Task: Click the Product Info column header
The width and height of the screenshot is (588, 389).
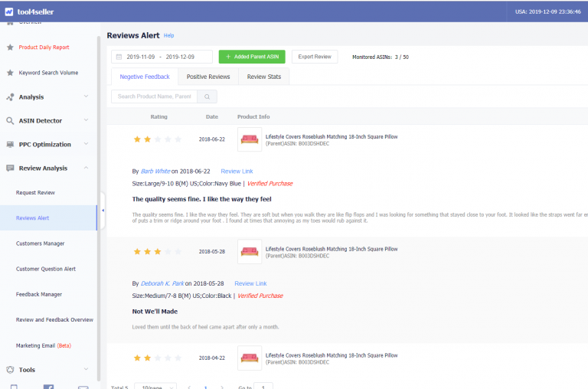Action: point(253,117)
